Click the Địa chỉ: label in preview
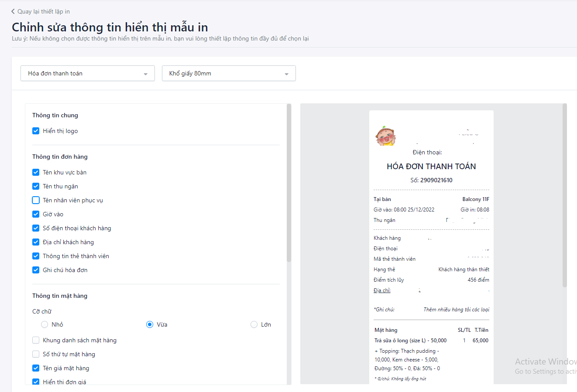 click(382, 290)
